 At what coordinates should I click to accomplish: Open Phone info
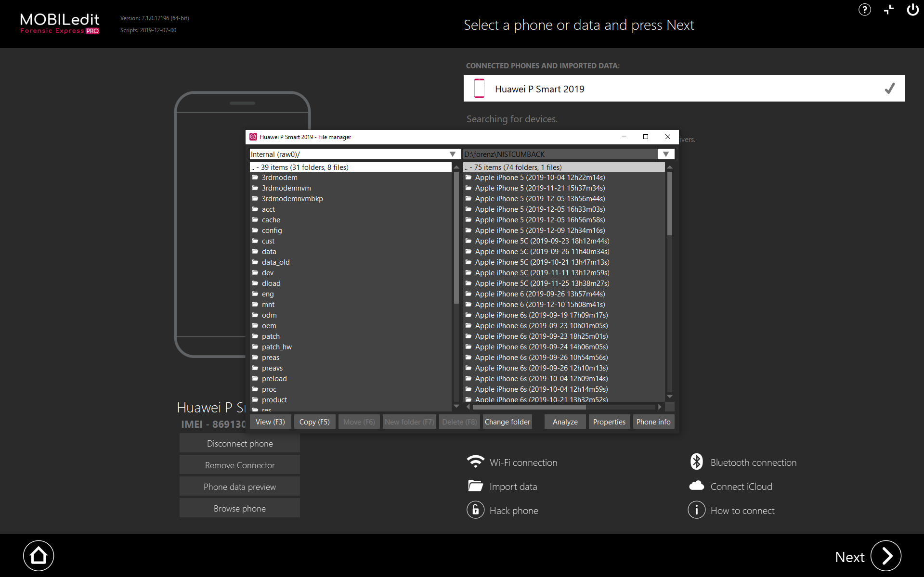click(x=653, y=422)
